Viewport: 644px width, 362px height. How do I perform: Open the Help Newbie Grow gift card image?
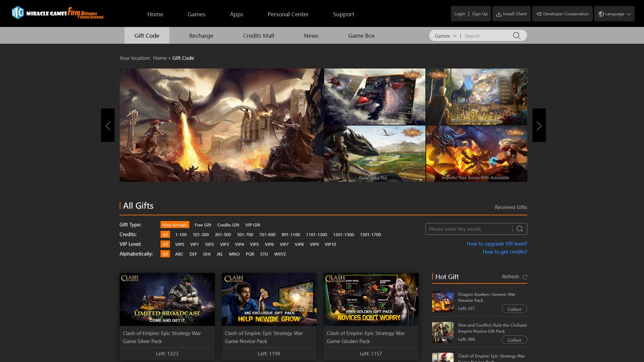[x=269, y=299]
